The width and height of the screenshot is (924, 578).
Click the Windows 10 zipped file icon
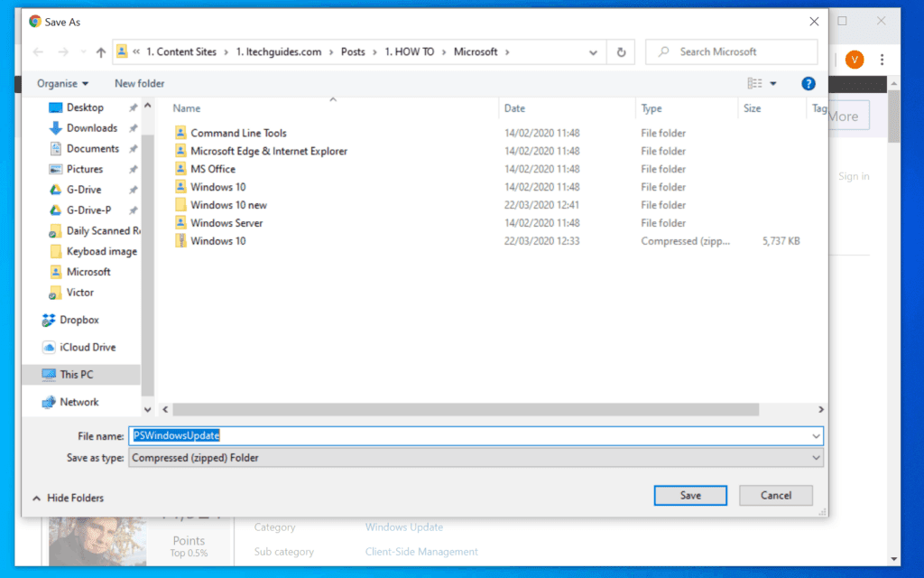point(180,240)
